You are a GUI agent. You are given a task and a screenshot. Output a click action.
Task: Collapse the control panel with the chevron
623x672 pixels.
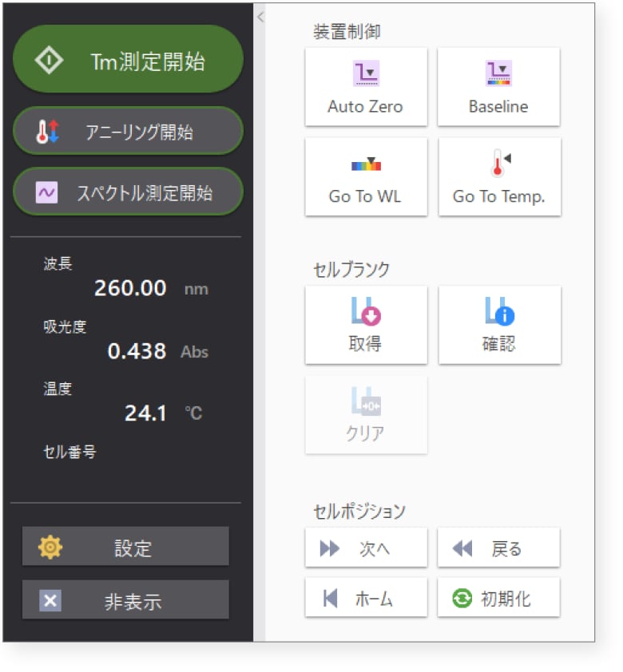(260, 17)
